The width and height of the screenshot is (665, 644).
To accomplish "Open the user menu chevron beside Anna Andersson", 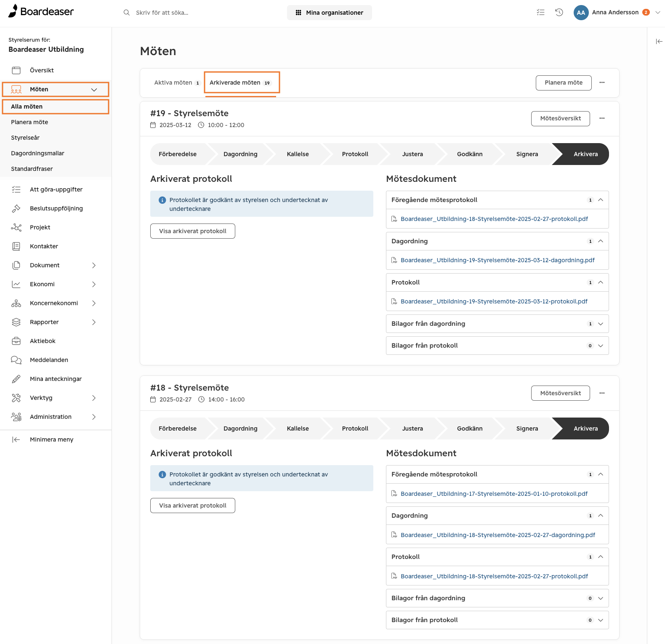I will tap(658, 13).
